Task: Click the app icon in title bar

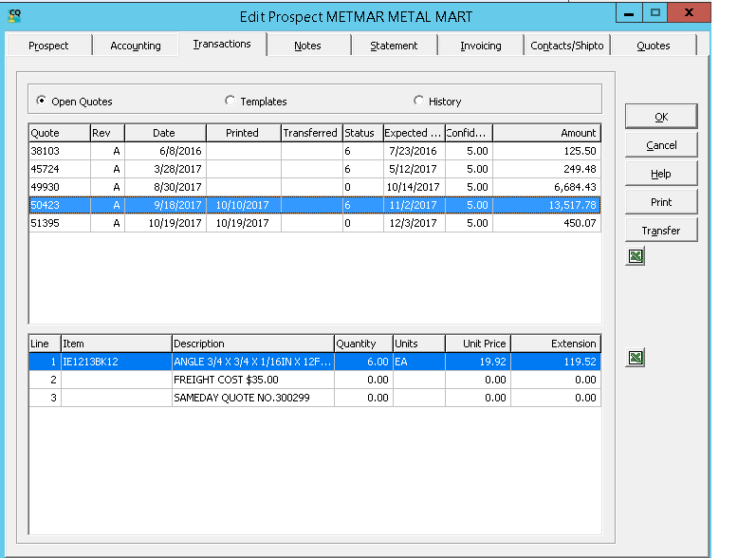Action: pyautogui.click(x=14, y=15)
